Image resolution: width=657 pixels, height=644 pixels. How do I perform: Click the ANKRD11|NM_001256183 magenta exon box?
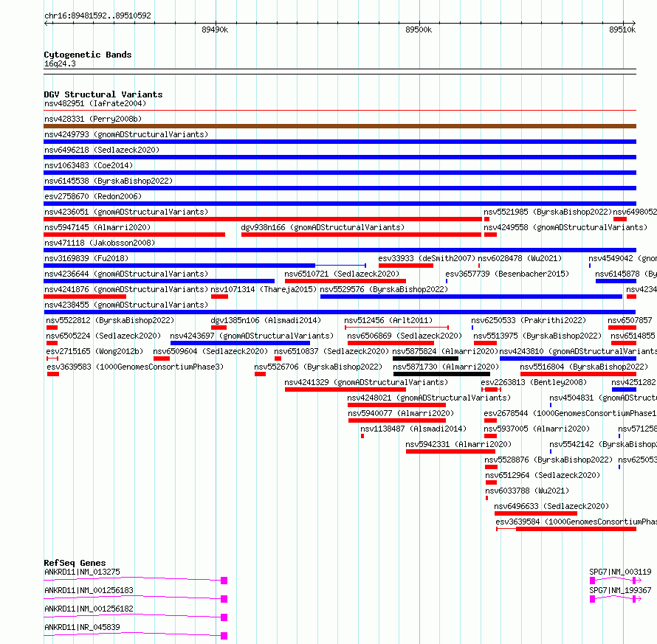[224, 599]
